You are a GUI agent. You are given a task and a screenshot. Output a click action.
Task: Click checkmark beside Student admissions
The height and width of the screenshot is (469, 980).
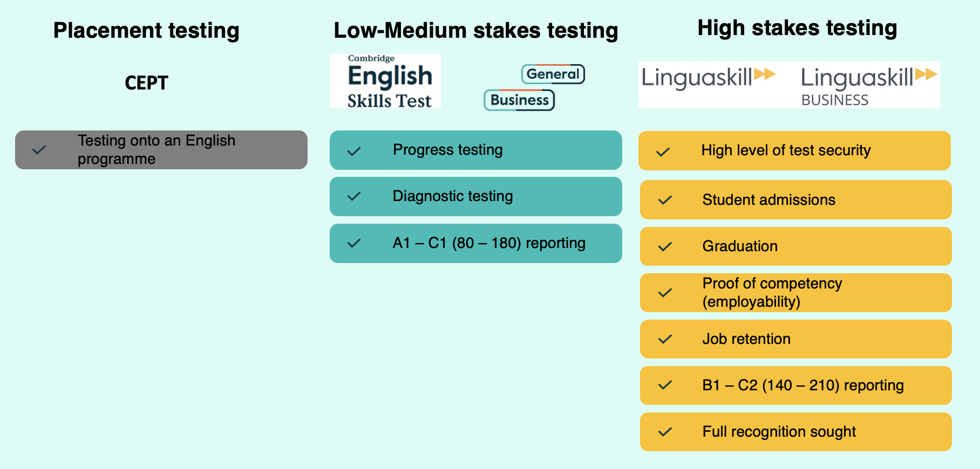[x=665, y=200]
